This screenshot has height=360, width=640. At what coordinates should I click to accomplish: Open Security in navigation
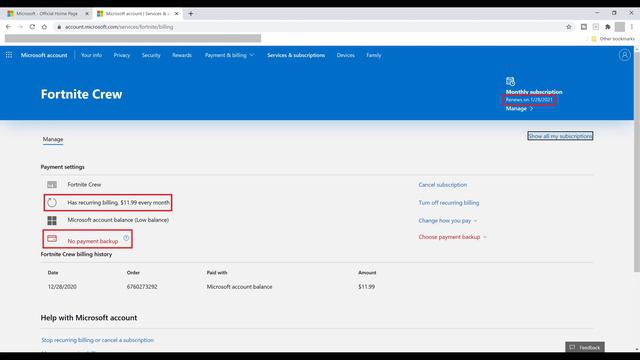[x=151, y=55]
